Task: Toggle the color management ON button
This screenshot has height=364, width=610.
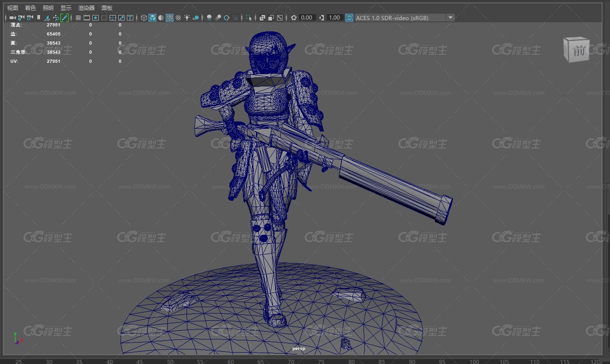Action: tap(349, 18)
